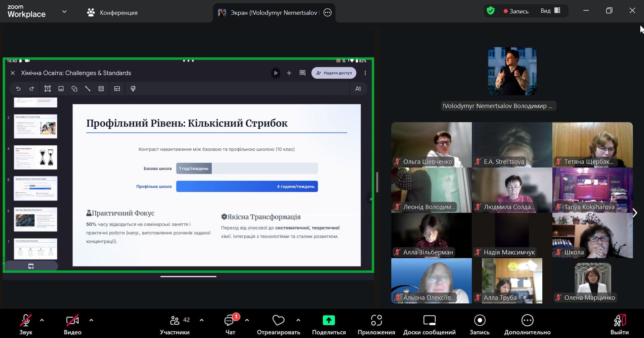
Task: Click the Leave meeting button
Action: pos(619,324)
